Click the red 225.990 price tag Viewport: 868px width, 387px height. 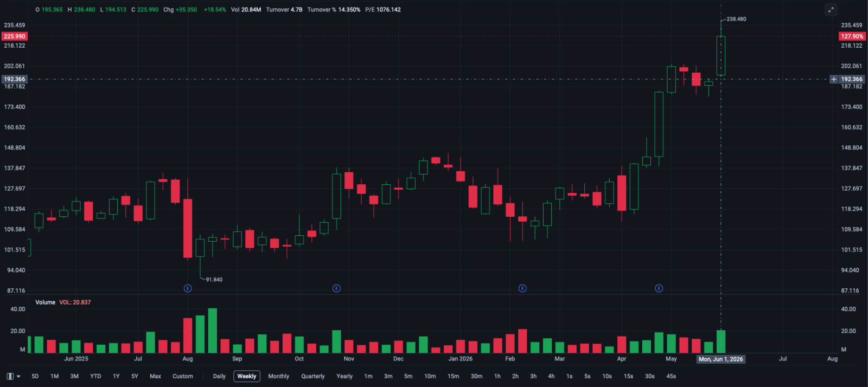tap(15, 36)
